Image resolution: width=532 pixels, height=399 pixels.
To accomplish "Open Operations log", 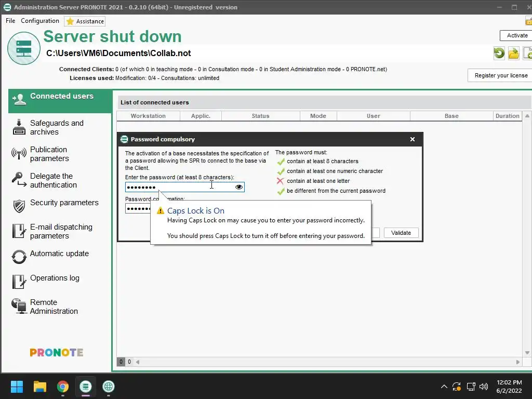I will (55, 278).
